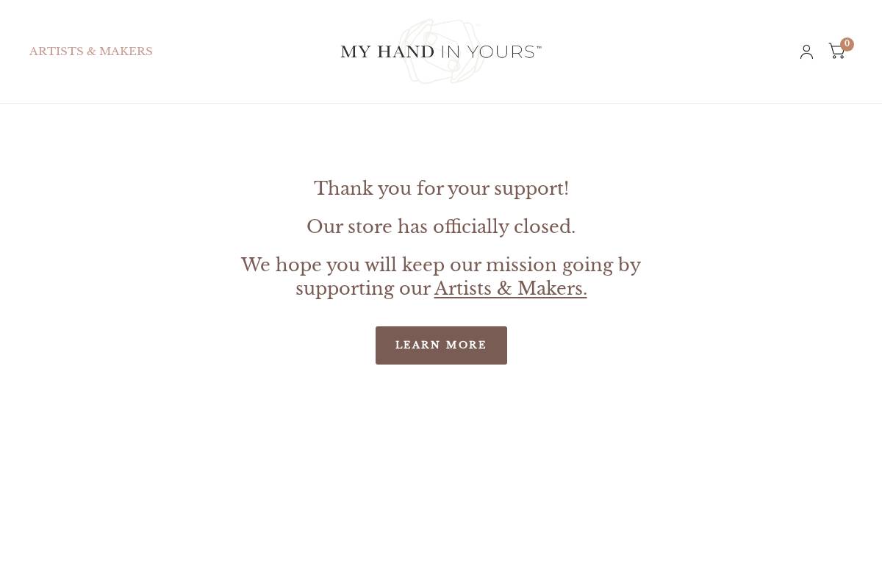Click the Artists & Makers hyperlink in body text
Viewport: 882px width, 588px height.
pos(510,288)
